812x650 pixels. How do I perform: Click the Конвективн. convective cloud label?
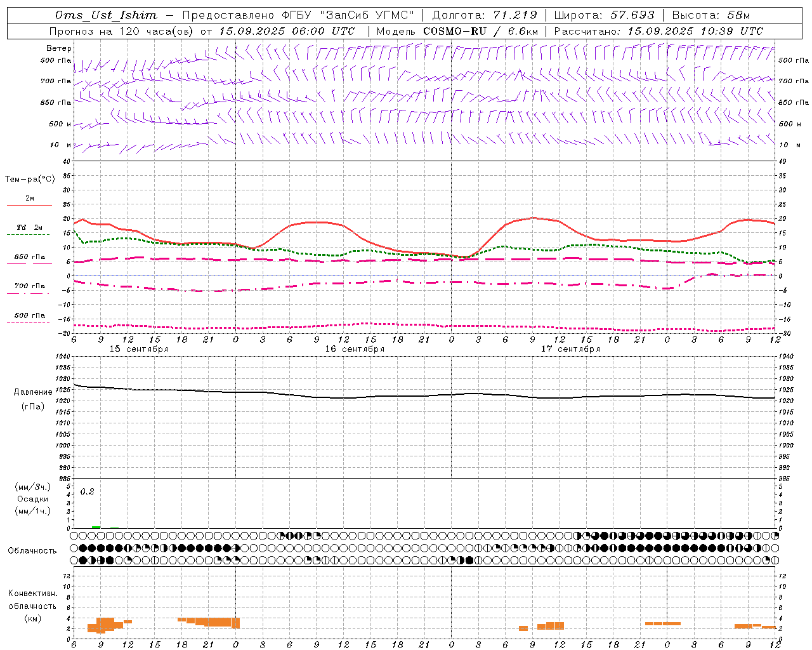[x=32, y=594]
